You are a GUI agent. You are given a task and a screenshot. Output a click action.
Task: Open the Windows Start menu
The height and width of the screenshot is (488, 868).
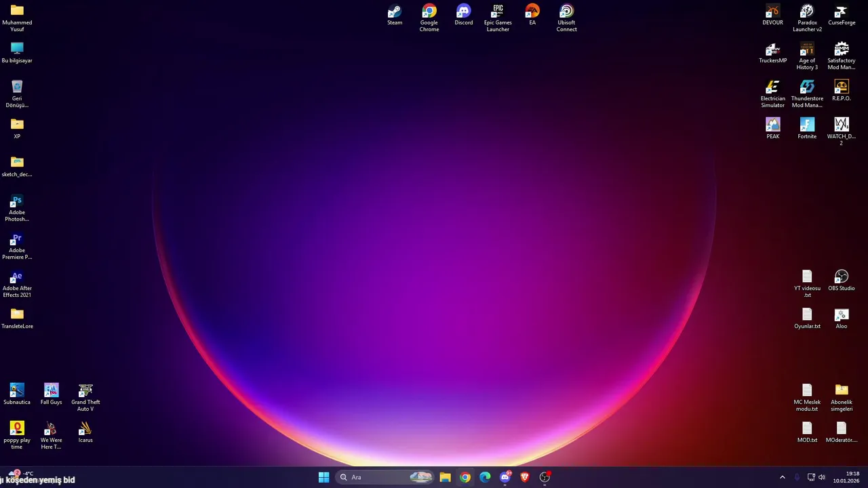click(x=324, y=477)
